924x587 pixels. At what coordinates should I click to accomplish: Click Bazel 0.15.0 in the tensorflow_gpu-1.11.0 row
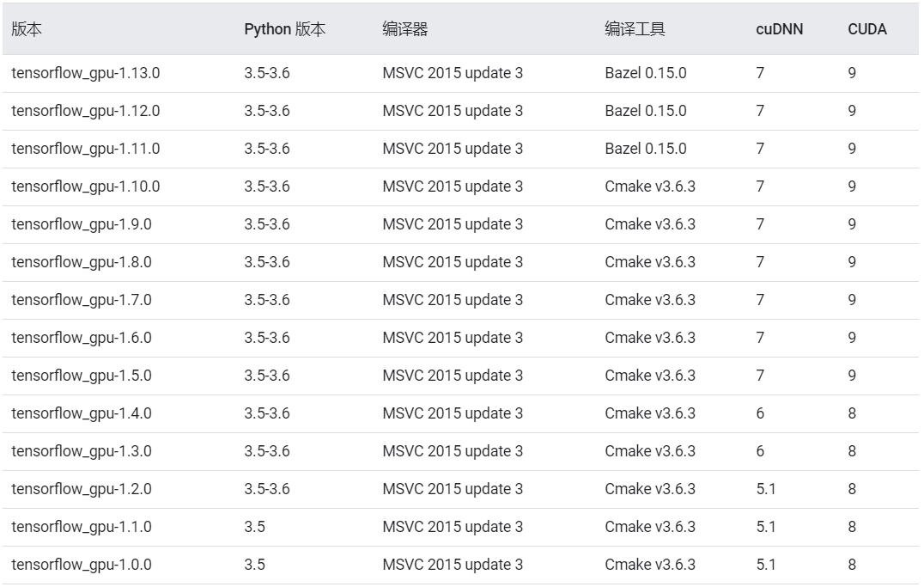[x=645, y=149]
